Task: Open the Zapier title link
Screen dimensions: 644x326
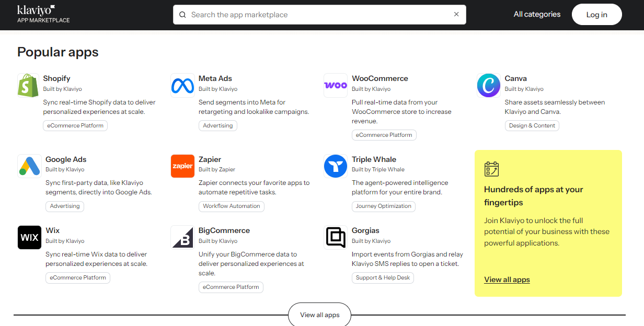Action: (x=210, y=159)
